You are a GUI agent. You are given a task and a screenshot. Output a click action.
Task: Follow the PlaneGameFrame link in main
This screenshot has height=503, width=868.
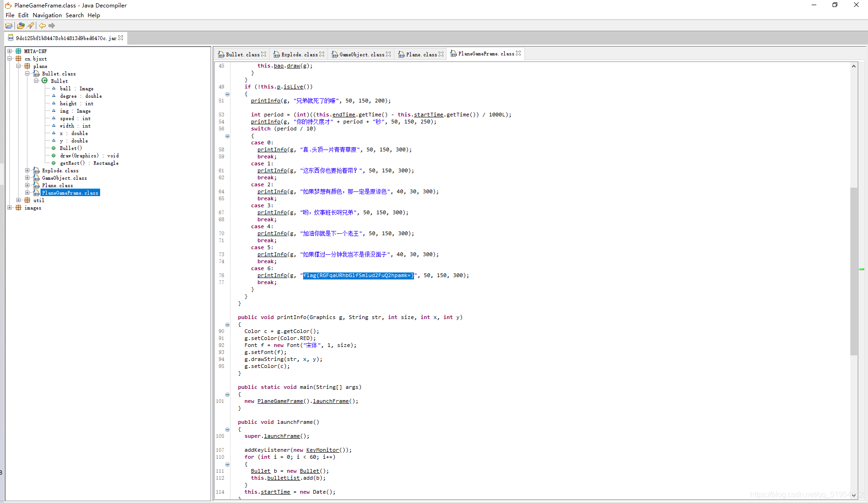tap(280, 401)
